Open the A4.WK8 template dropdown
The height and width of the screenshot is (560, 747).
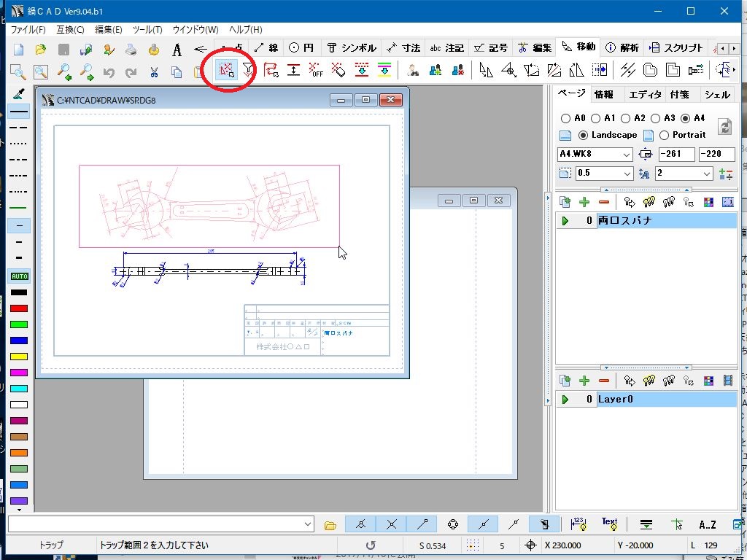click(x=627, y=155)
